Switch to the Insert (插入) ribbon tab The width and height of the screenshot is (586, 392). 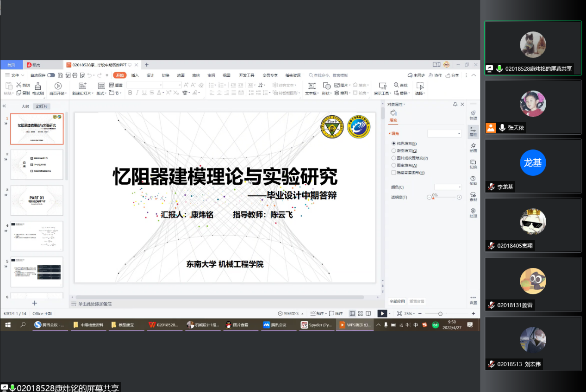click(x=135, y=75)
